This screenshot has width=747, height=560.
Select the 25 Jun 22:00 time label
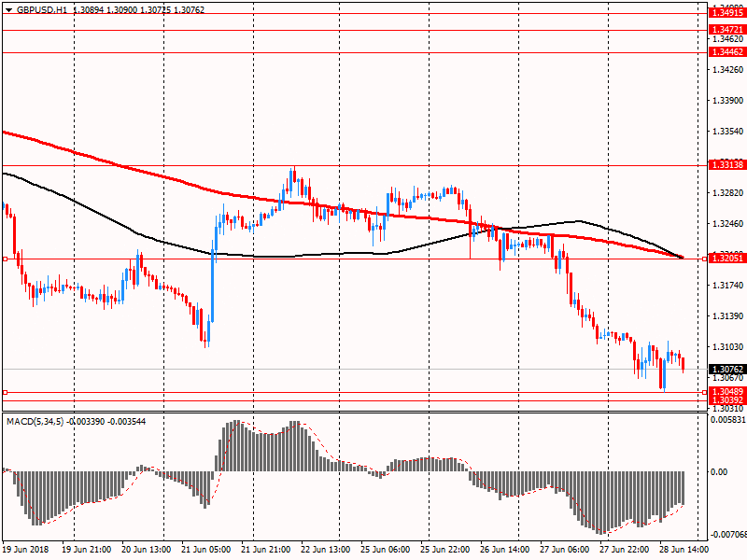point(445,550)
